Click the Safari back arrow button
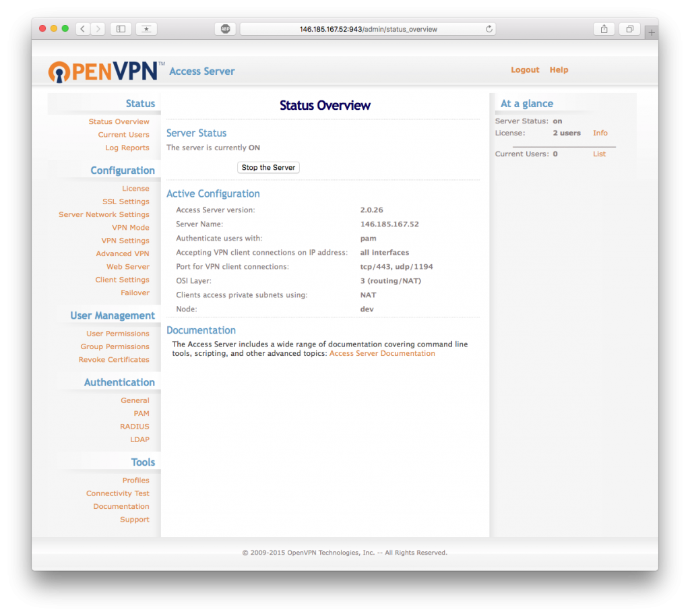 click(83, 29)
